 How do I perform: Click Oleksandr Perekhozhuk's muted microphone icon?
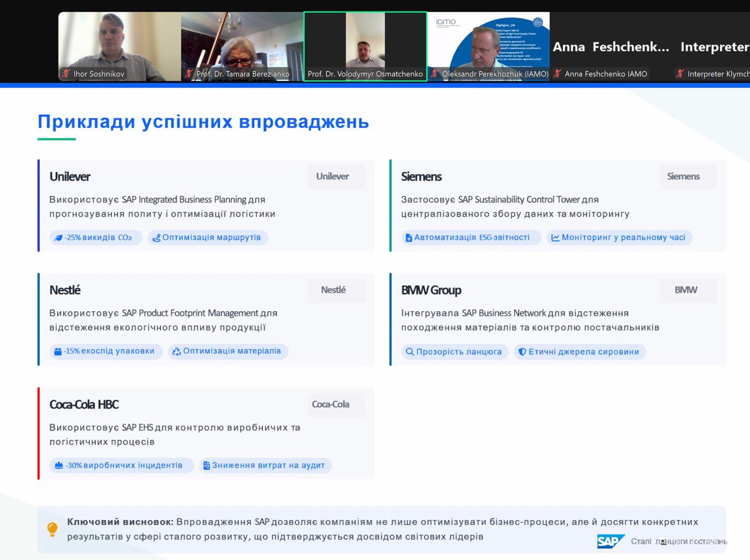click(434, 74)
